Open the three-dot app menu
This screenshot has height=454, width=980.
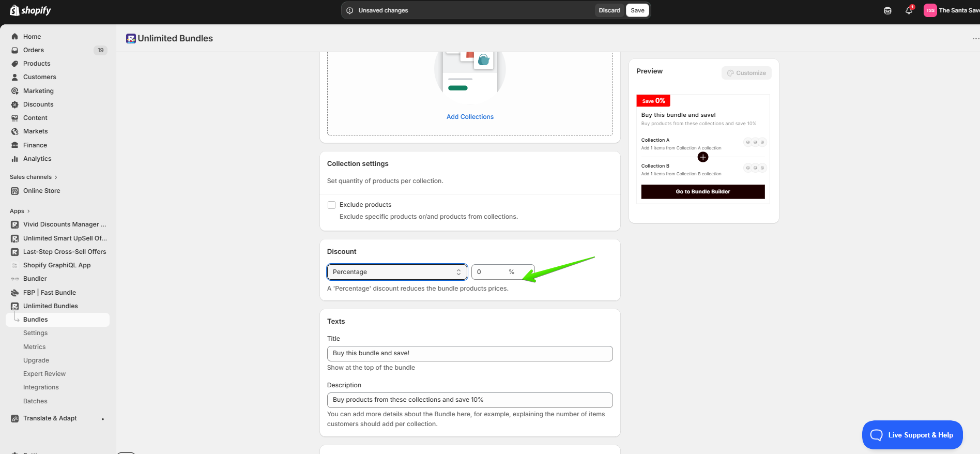click(x=975, y=39)
